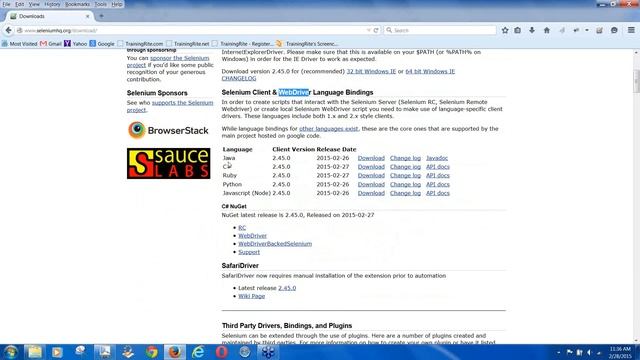Open the chat smiley icon in toolbar
Screen dimensions: 640x360
click(x=614, y=30)
